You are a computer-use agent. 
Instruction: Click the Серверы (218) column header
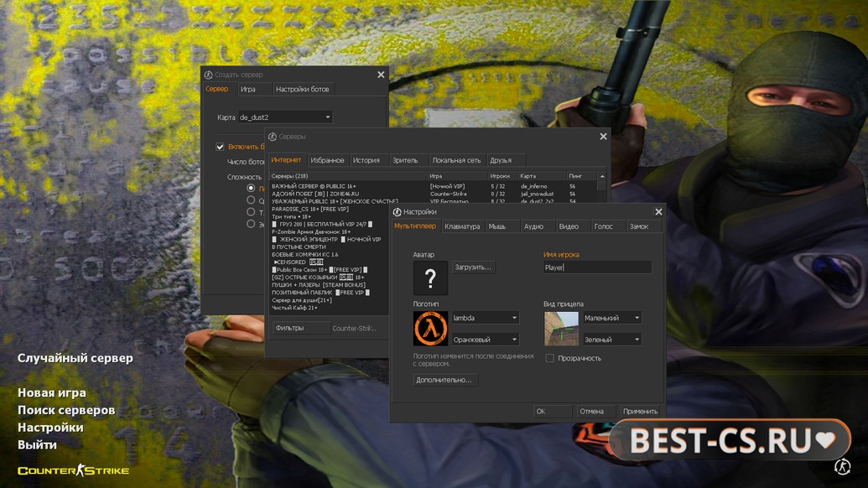point(348,176)
